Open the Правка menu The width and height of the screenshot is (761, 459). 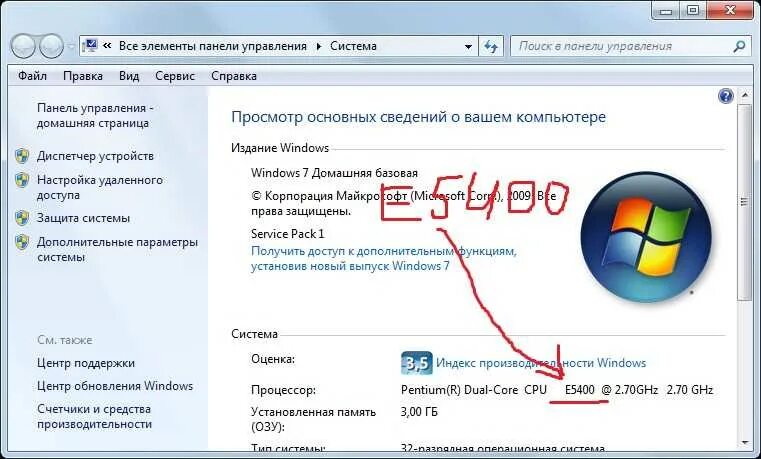click(x=83, y=76)
